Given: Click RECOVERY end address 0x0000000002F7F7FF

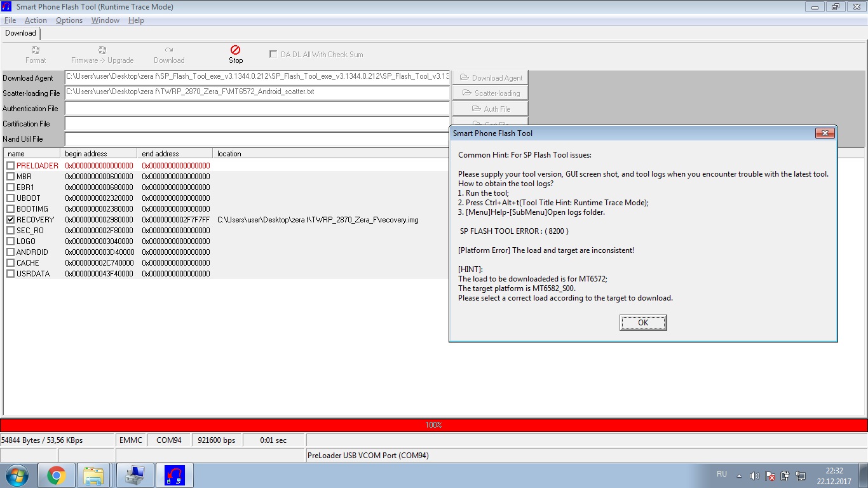Looking at the screenshot, I should (175, 220).
